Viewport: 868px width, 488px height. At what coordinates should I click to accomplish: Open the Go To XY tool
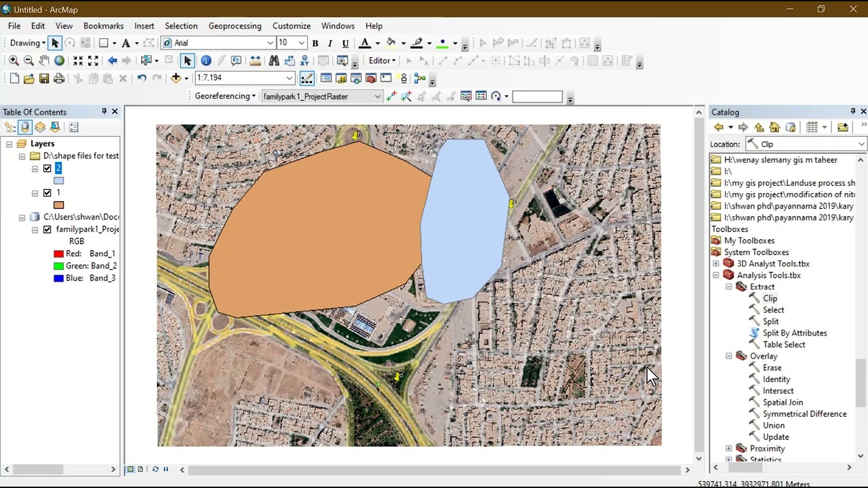coord(304,61)
